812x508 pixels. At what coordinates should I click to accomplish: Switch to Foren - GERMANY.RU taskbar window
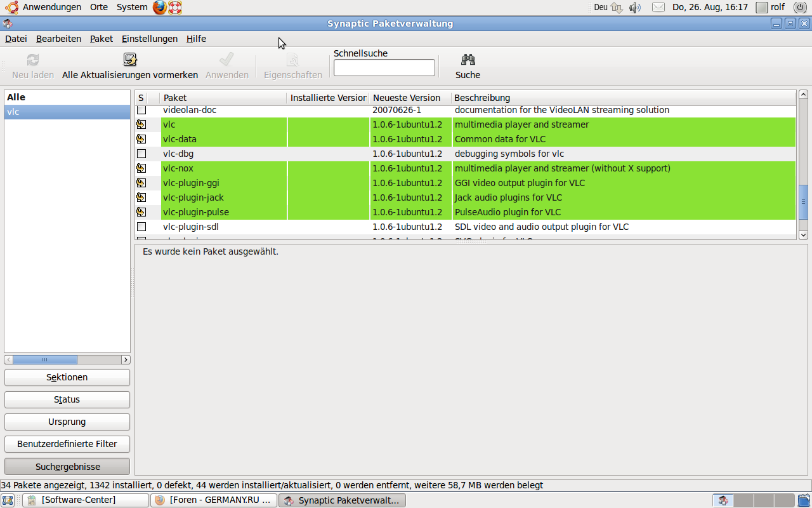[x=214, y=500]
